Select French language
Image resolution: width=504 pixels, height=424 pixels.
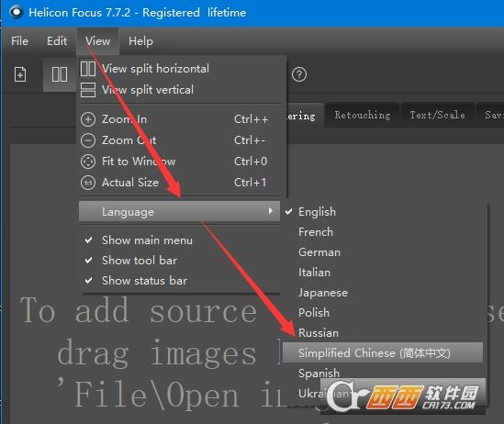383,232
